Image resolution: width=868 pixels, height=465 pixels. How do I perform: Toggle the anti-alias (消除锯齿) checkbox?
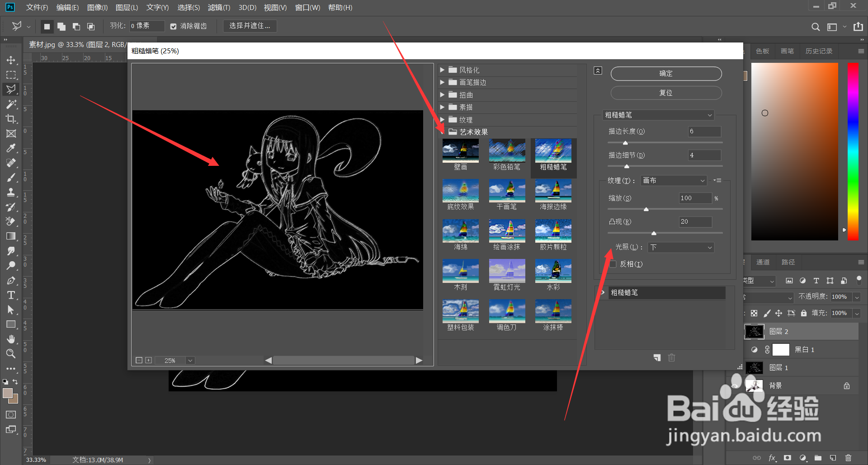click(x=173, y=26)
